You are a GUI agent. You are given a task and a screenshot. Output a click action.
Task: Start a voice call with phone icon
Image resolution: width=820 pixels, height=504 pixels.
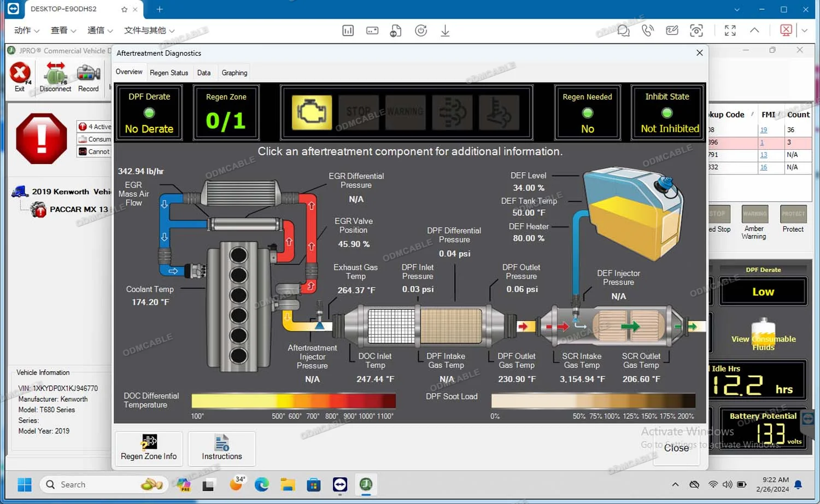pyautogui.click(x=648, y=31)
